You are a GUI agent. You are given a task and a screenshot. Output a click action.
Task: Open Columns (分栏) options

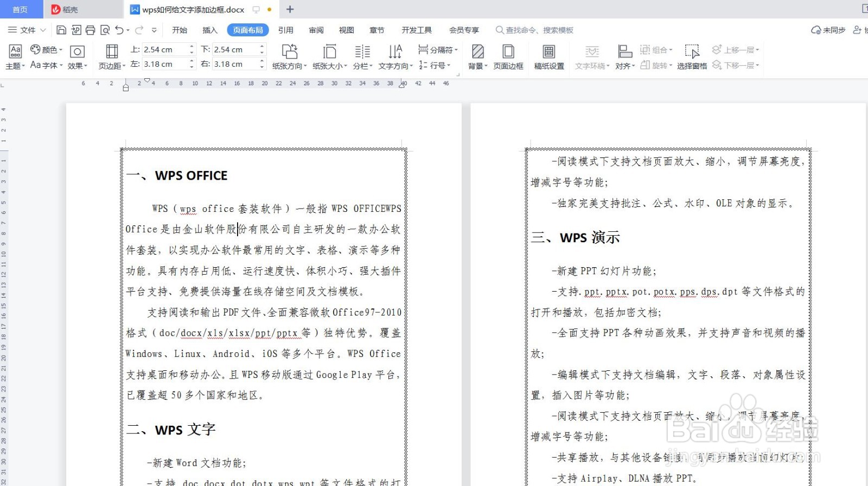point(362,56)
